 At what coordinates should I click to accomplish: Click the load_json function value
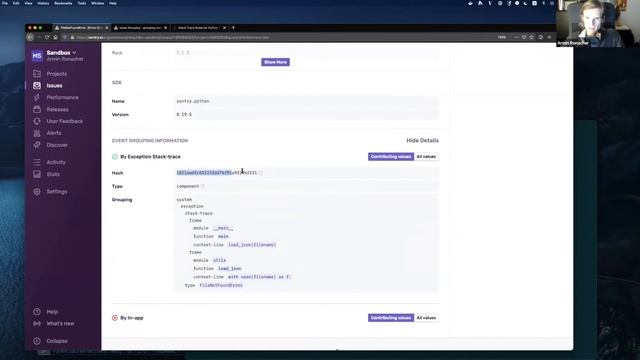pos(229,269)
